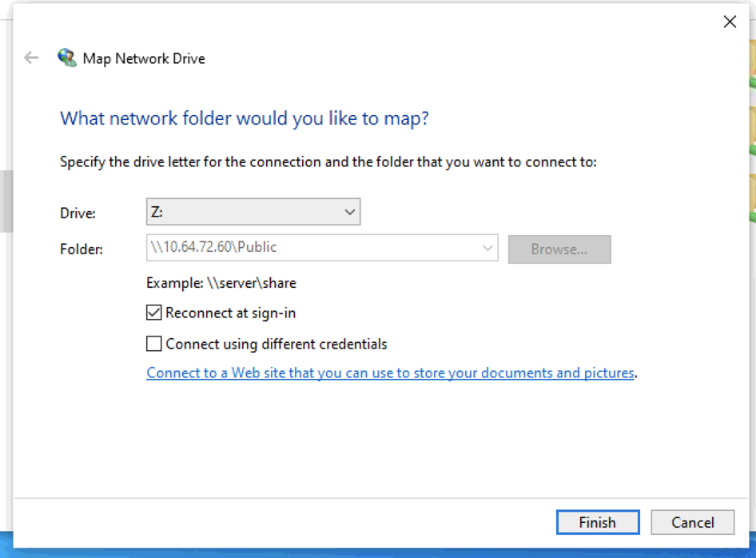Expand the Folder path history chevron
756x558 pixels.
pos(487,249)
